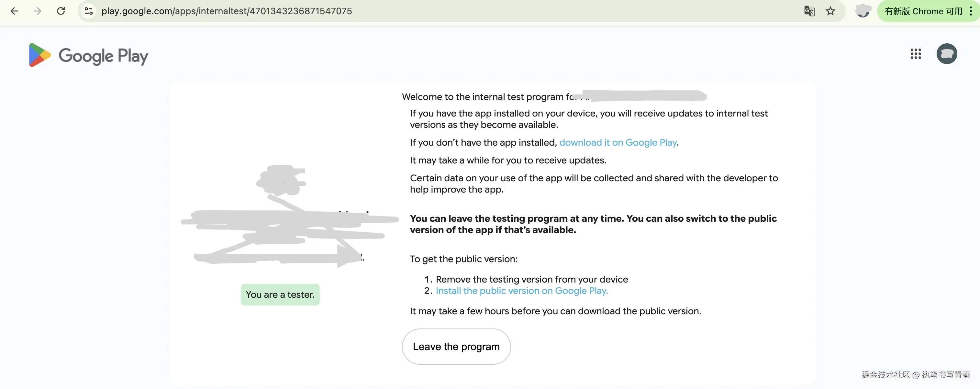The width and height of the screenshot is (980, 389).
Task: Click the browser back arrow
Action: [x=15, y=11]
